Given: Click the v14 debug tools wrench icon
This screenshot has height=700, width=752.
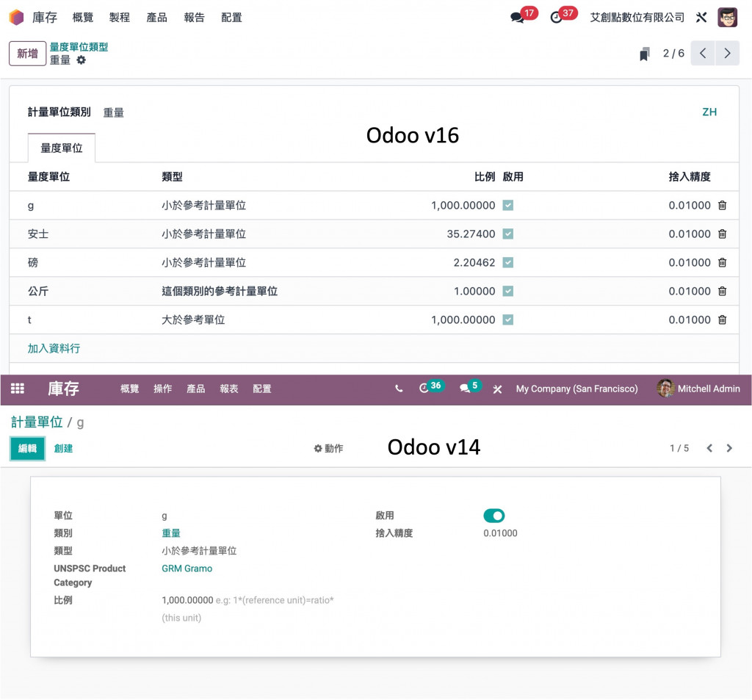Looking at the screenshot, I should click(497, 389).
